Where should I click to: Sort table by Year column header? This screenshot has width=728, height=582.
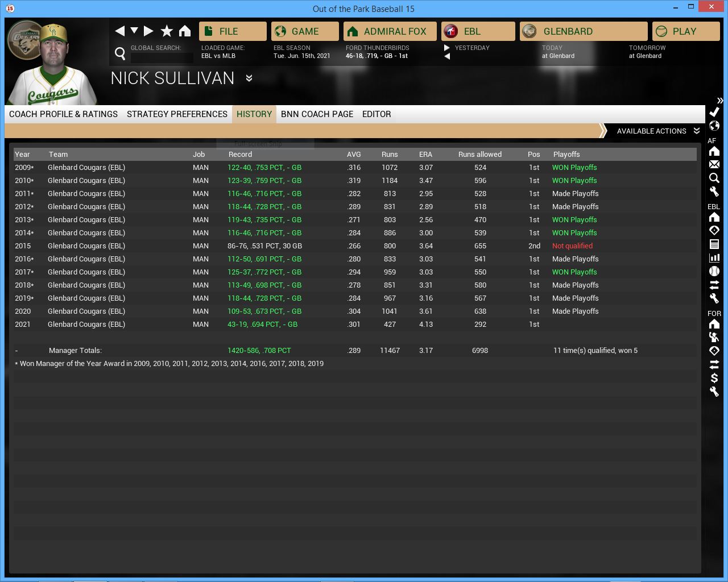(x=22, y=155)
